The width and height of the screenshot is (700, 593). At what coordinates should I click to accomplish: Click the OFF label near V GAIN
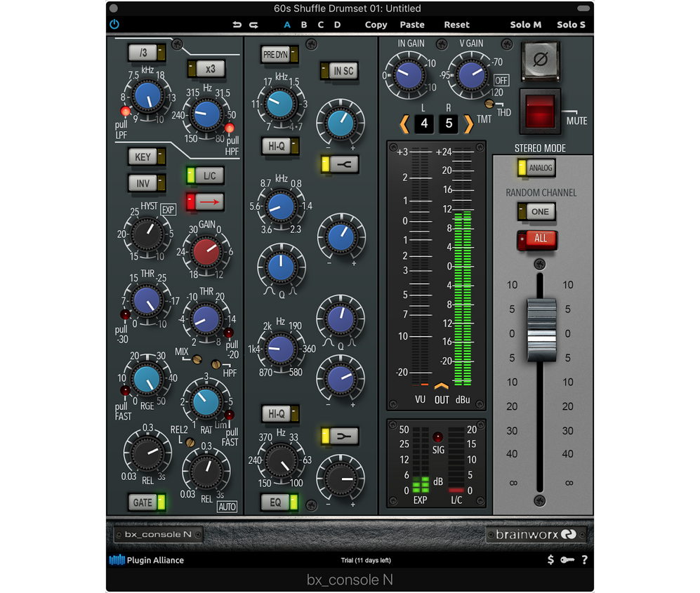pyautogui.click(x=501, y=80)
